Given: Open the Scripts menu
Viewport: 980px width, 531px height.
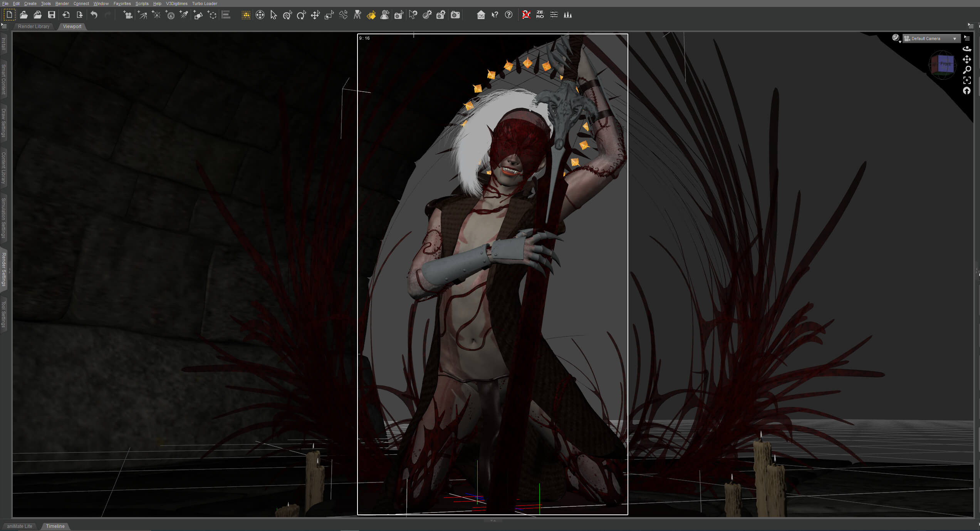Looking at the screenshot, I should (x=142, y=3).
